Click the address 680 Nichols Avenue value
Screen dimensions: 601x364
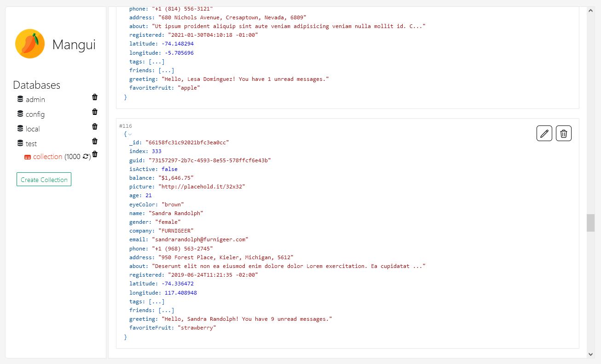point(232,17)
